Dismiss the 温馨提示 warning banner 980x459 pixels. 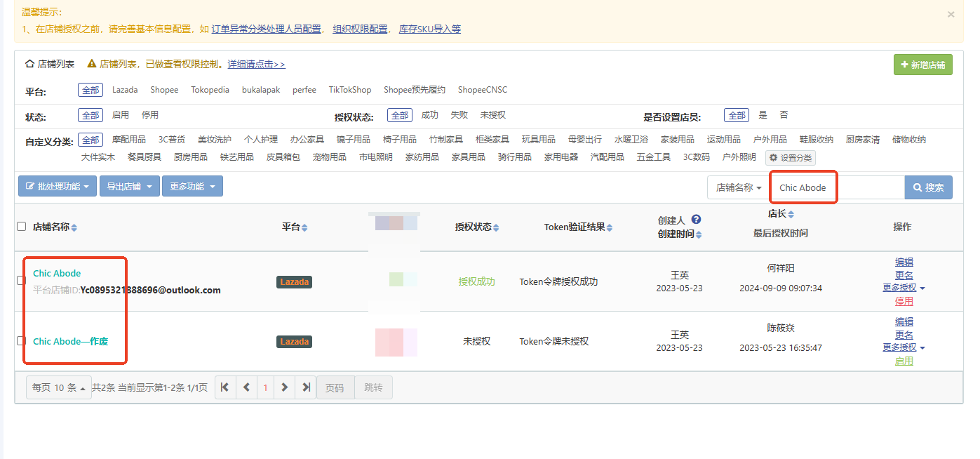click(951, 14)
